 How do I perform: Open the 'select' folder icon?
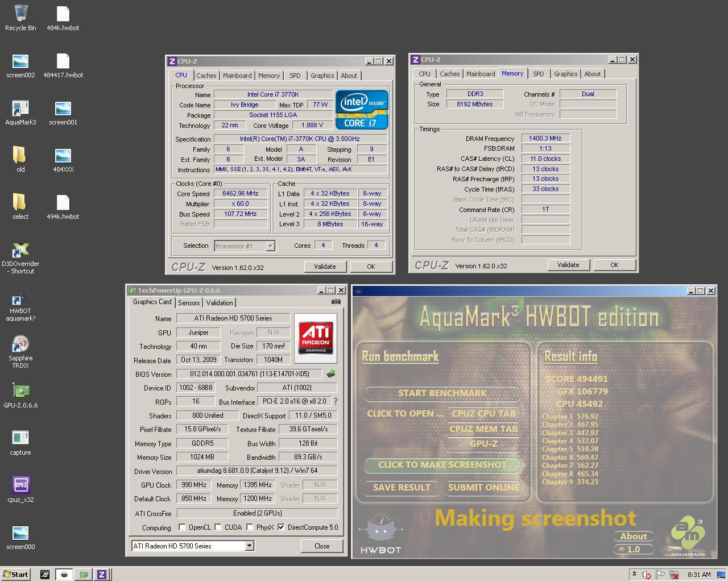click(20, 207)
